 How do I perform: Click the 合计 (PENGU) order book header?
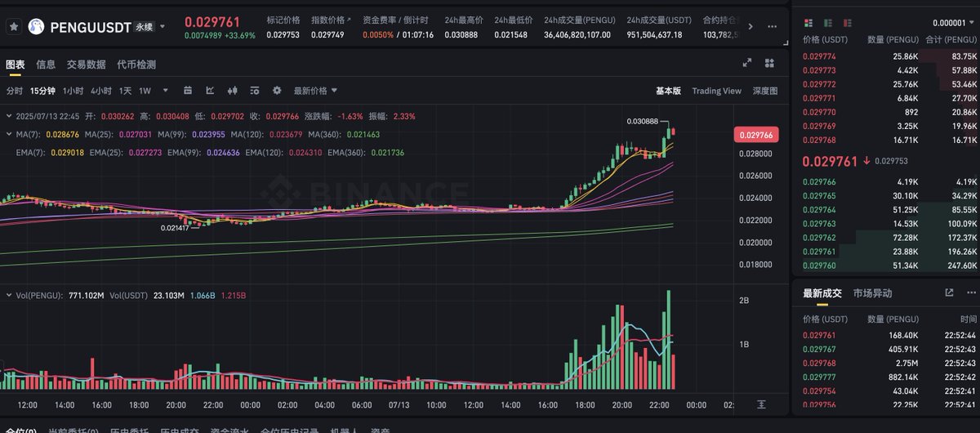951,39
